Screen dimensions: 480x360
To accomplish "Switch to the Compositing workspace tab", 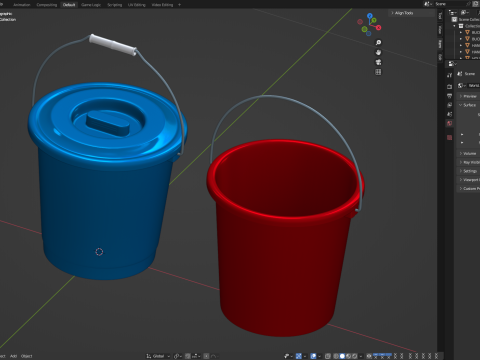I will tap(47, 5).
